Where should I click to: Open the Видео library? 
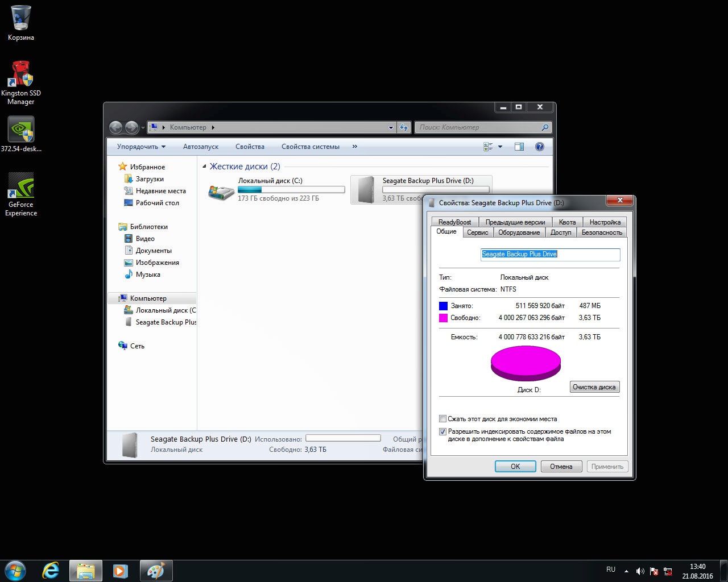[145, 239]
